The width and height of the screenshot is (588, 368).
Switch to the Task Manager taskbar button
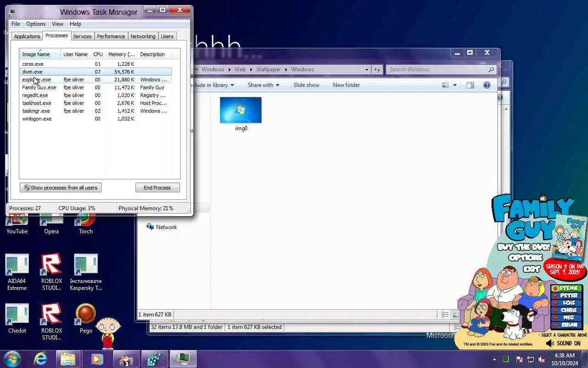184,359
